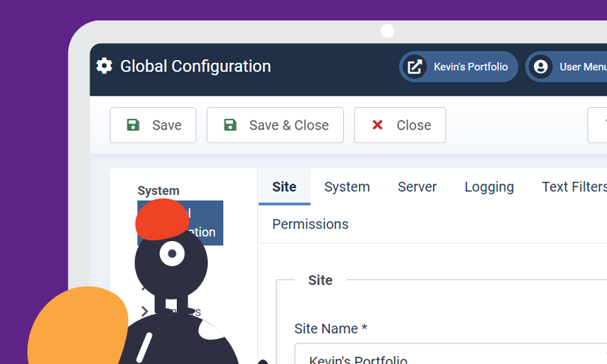
Task: Click the red X icon on Close
Action: pyautogui.click(x=377, y=125)
